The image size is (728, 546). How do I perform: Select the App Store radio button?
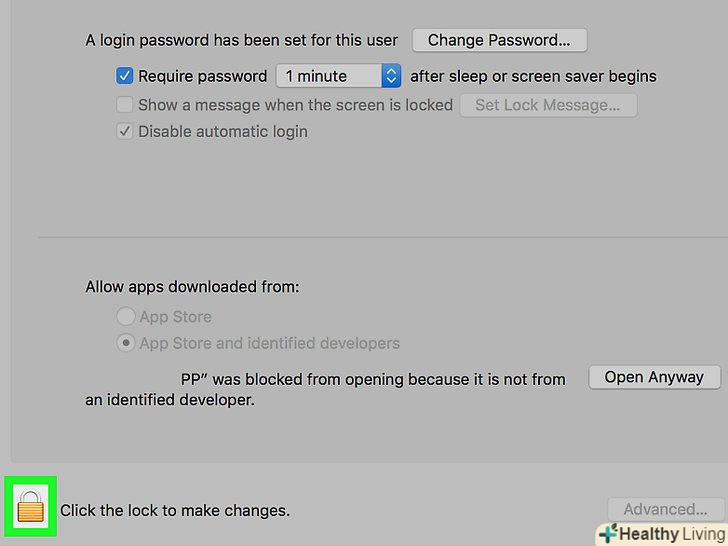126,317
